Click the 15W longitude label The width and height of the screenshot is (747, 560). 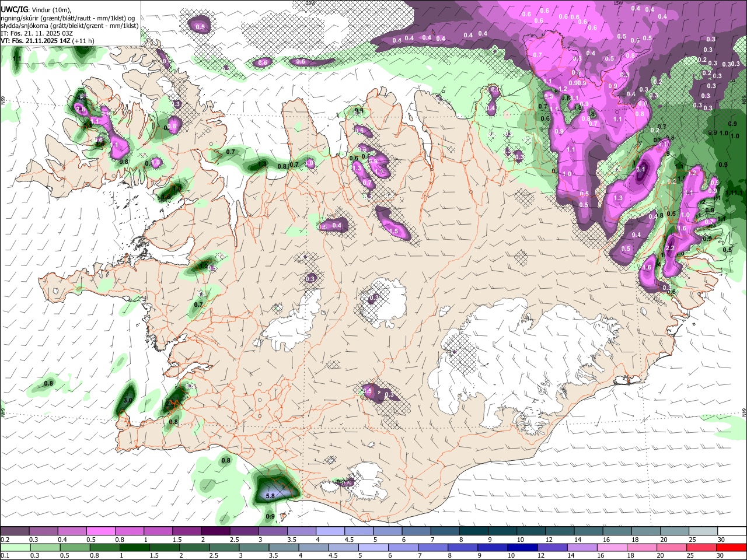(618, 3)
